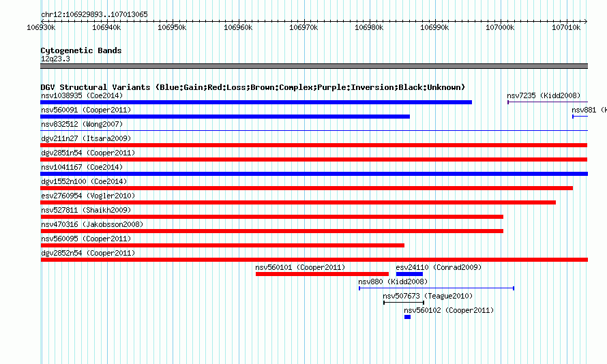Click the nsv527811 (Shaikh2009) red bar

271,217
